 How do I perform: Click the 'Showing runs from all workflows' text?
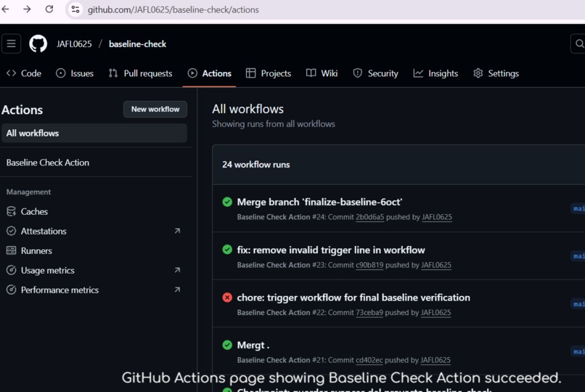pyautogui.click(x=274, y=124)
